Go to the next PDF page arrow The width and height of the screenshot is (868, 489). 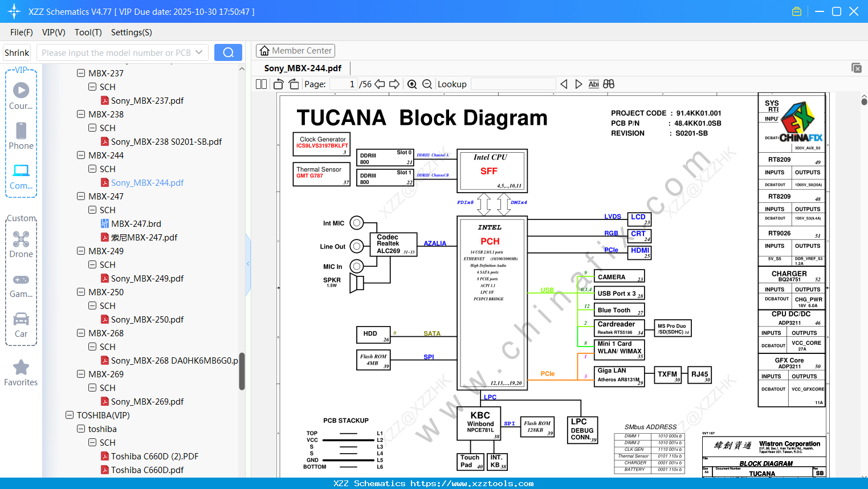tap(394, 84)
